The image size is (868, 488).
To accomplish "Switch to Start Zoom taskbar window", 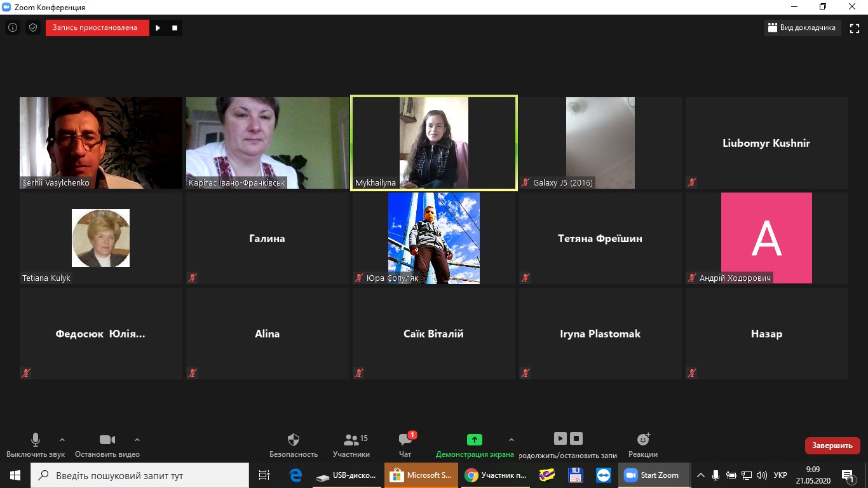I will (654, 475).
